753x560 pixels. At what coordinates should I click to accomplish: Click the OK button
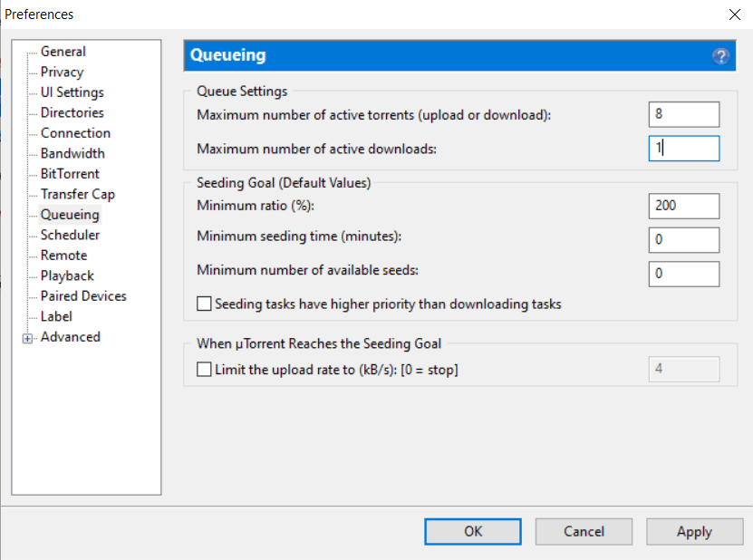472,532
